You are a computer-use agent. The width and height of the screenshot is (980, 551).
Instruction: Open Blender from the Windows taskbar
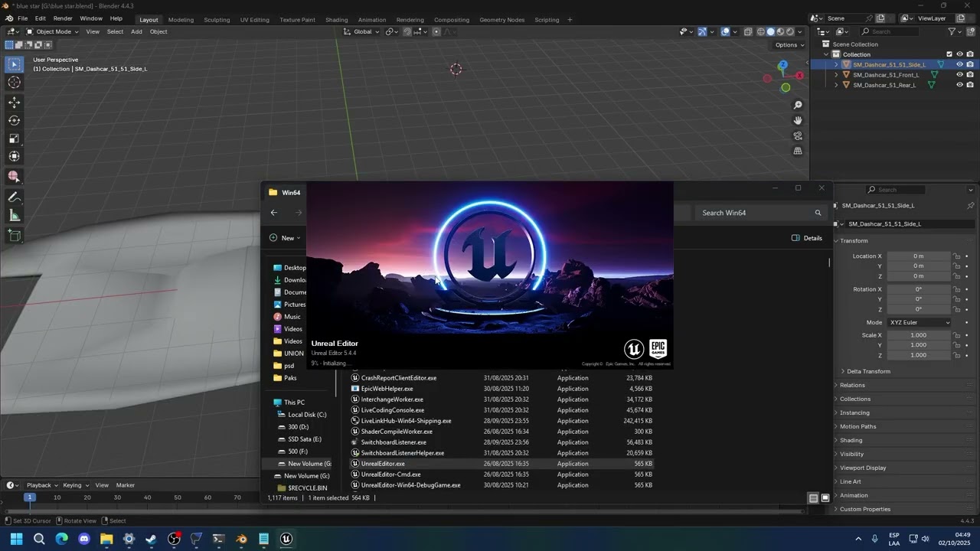tap(241, 539)
